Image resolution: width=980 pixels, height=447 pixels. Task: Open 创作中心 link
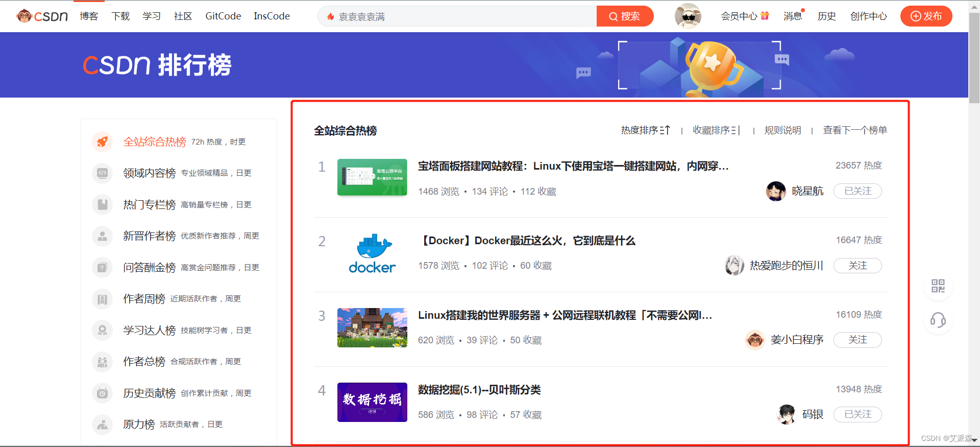(868, 16)
